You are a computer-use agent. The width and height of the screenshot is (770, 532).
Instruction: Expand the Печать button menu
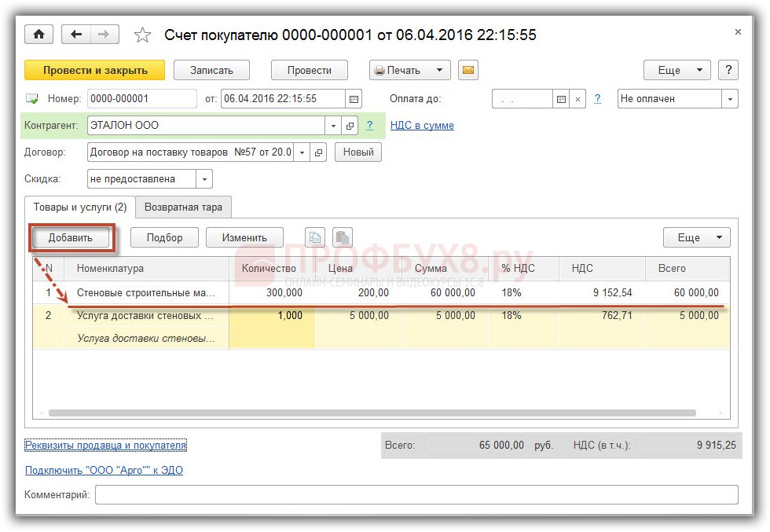[x=440, y=70]
